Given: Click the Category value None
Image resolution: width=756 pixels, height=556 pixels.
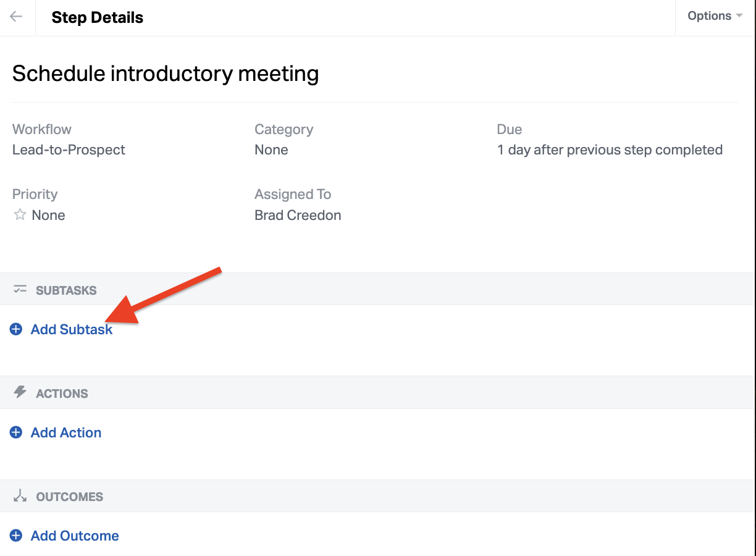Looking at the screenshot, I should coord(271,150).
